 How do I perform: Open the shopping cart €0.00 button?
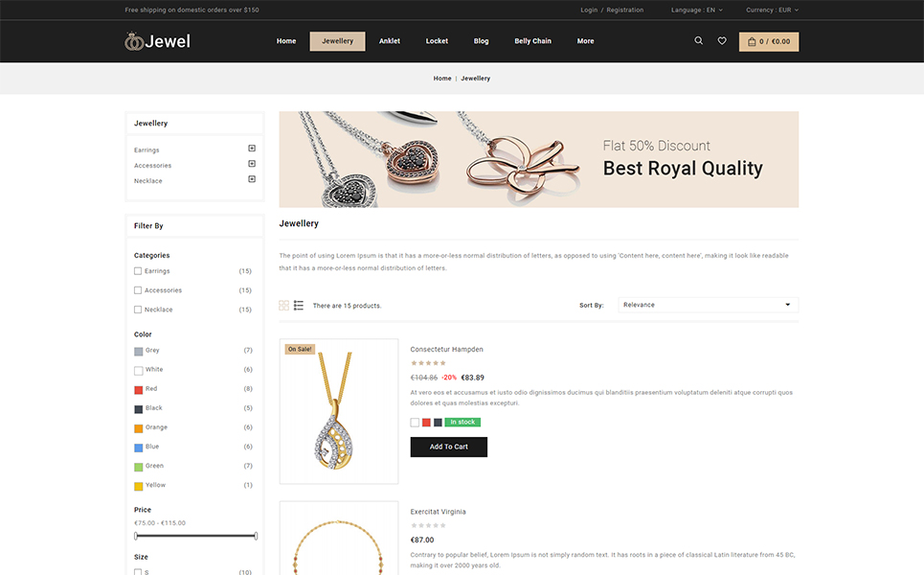tap(769, 41)
